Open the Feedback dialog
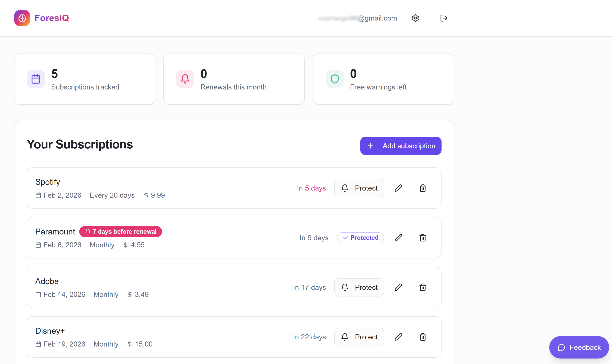The width and height of the screenshot is (612, 364). 579,347
